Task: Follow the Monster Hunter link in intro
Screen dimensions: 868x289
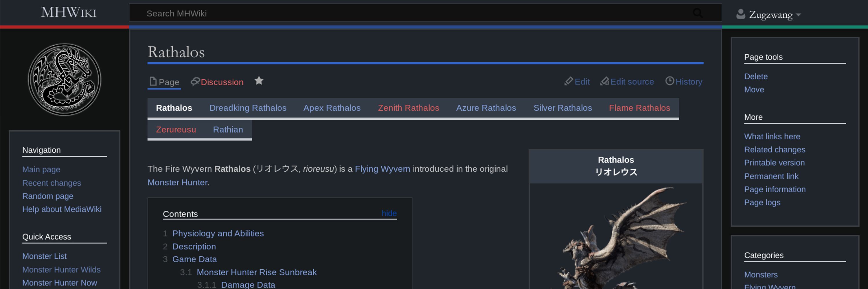Action: [x=177, y=182]
